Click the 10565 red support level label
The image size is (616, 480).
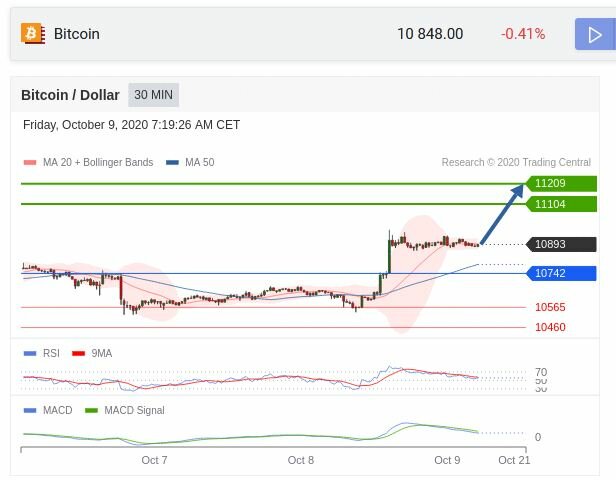coord(550,307)
